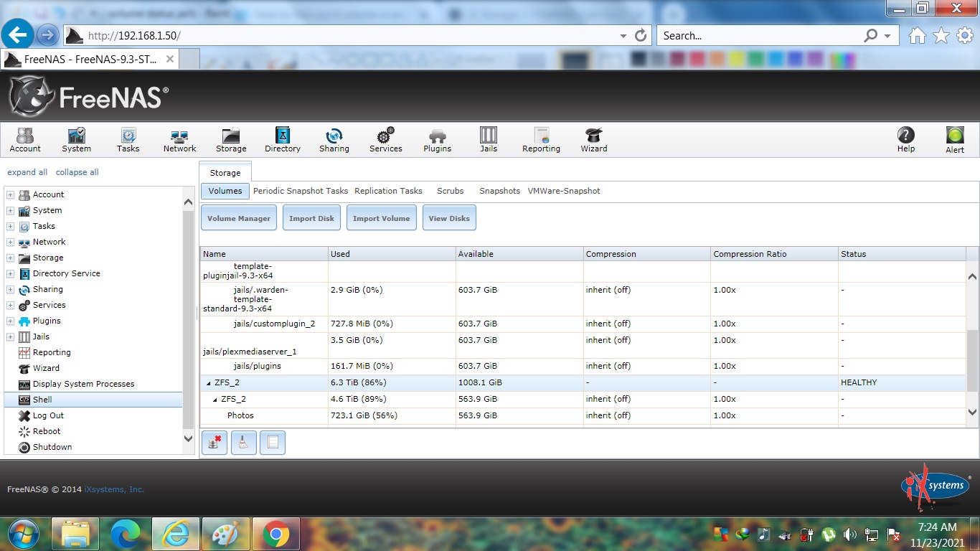Image resolution: width=980 pixels, height=551 pixels.
Task: Expand Storage node in sidebar tree
Action: (x=11, y=258)
